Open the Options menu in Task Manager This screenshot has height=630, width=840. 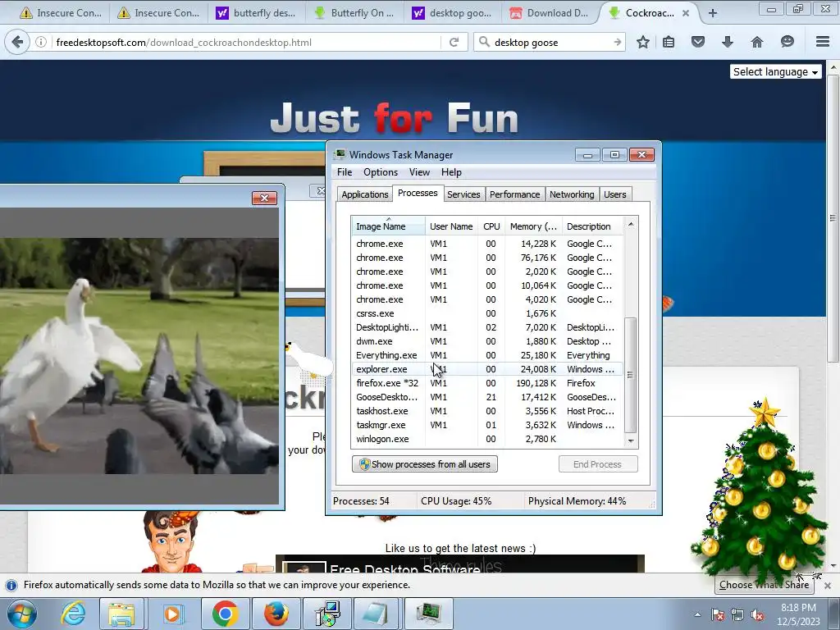pyautogui.click(x=381, y=172)
